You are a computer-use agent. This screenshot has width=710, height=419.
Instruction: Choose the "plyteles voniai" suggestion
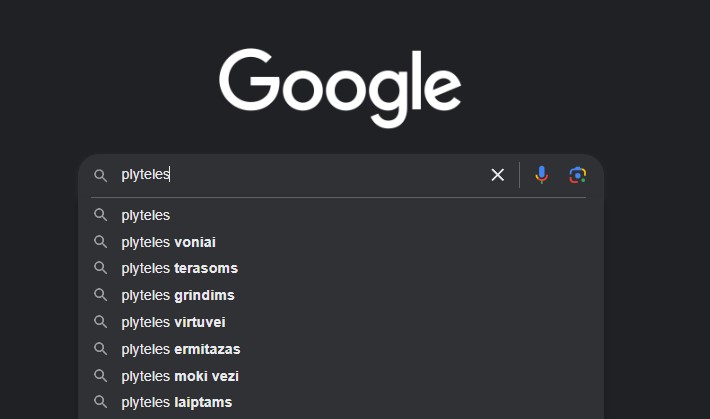pos(168,242)
